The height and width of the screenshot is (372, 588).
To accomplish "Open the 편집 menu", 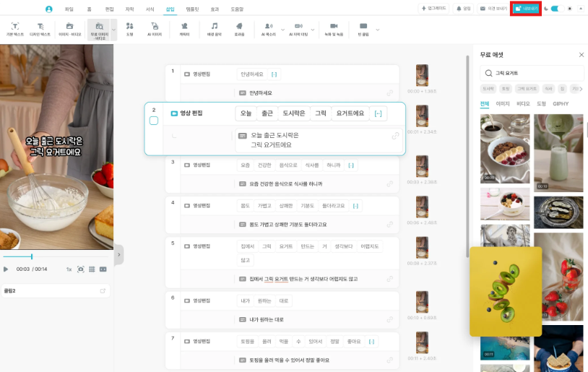I will point(110,9).
